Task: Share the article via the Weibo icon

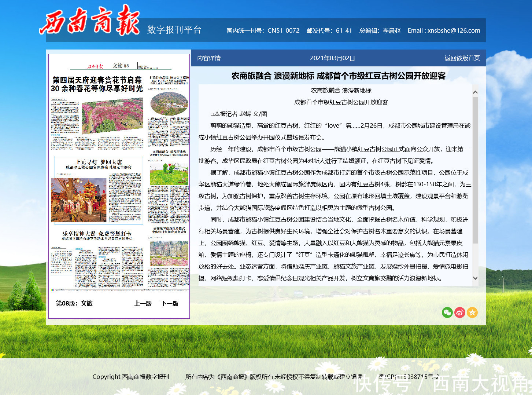Action: [x=460, y=312]
